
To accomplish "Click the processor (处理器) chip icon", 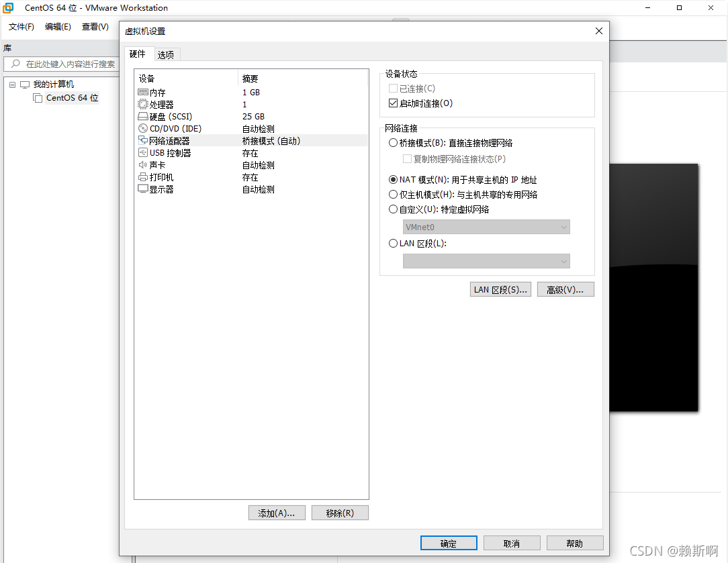I will (143, 104).
